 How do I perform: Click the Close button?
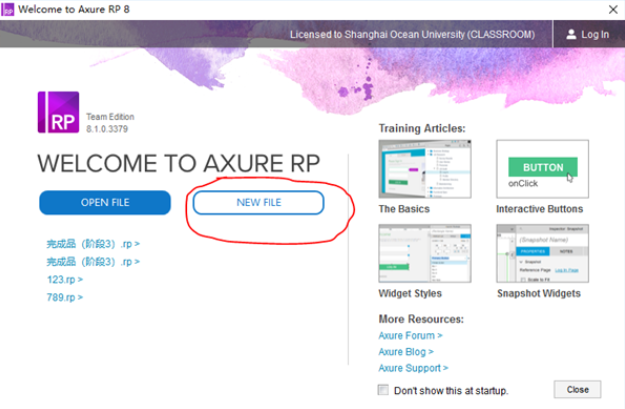(x=577, y=389)
